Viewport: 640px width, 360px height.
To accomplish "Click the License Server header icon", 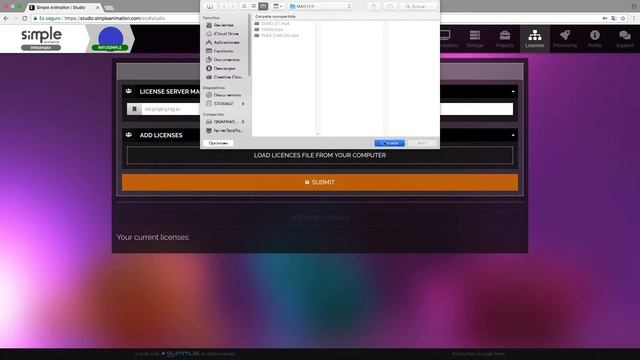I will tap(129, 91).
